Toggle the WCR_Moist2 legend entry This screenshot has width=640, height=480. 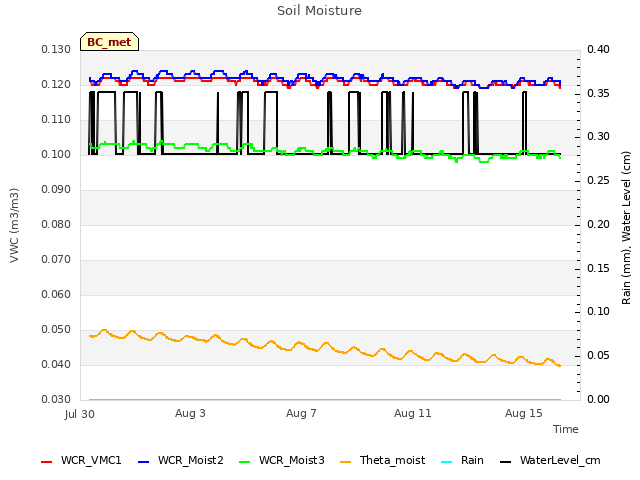coord(181,461)
